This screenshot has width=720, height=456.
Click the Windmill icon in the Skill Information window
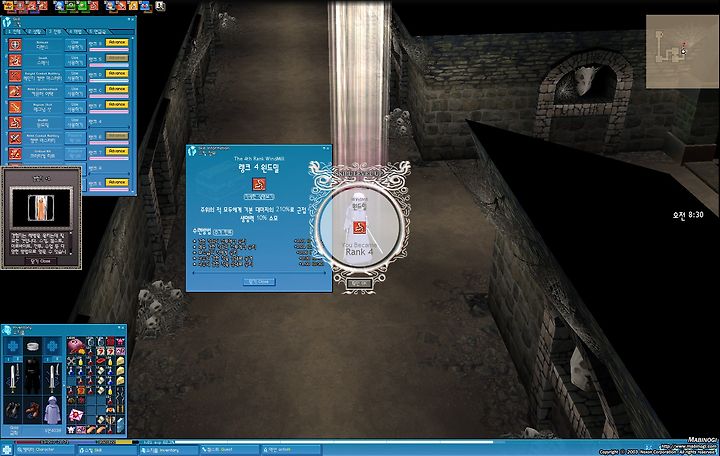tap(259, 184)
